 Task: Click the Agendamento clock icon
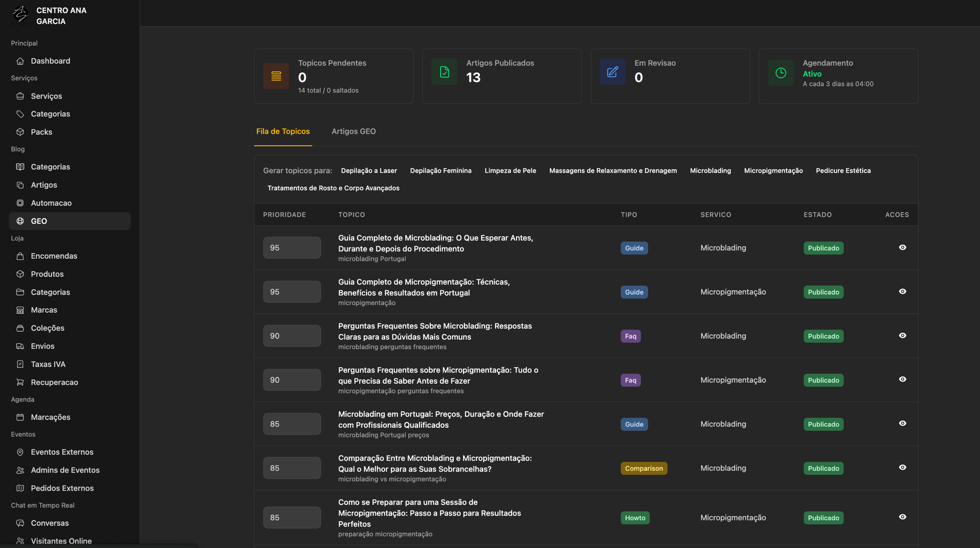click(x=781, y=73)
